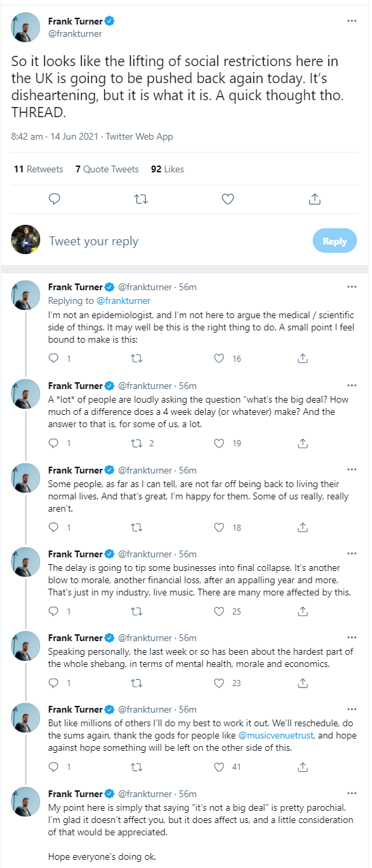Open more menu on the 'parochial' tweet
Image resolution: width=372 pixels, height=868 pixels.
point(352,794)
